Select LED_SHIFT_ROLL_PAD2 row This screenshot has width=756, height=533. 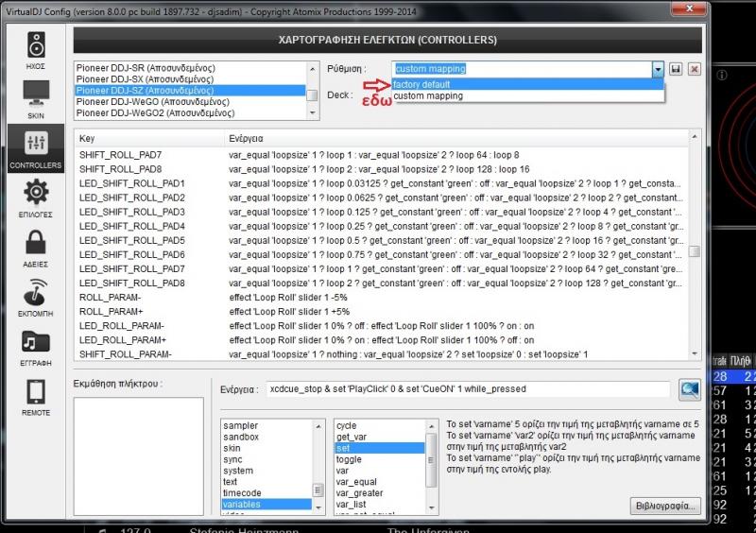pos(381,198)
